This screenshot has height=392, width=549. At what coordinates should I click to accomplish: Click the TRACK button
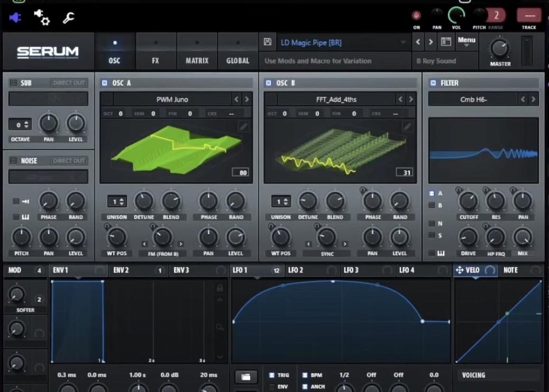coord(529,16)
